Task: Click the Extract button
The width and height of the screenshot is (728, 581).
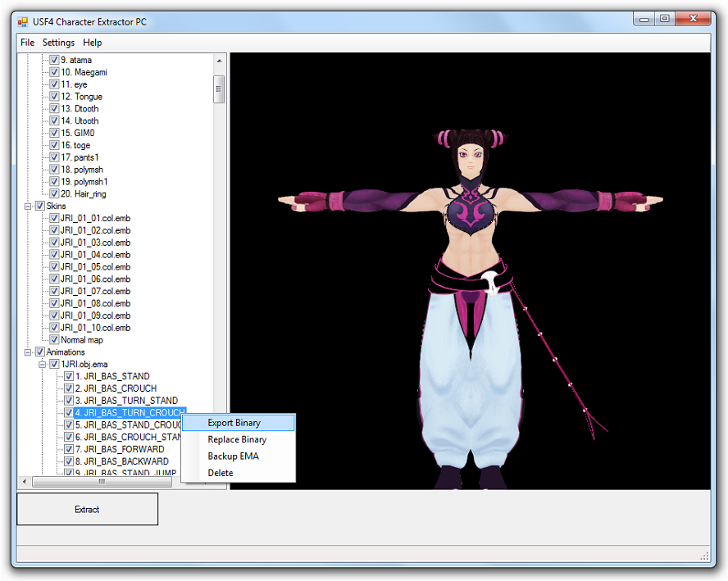Action: (87, 510)
